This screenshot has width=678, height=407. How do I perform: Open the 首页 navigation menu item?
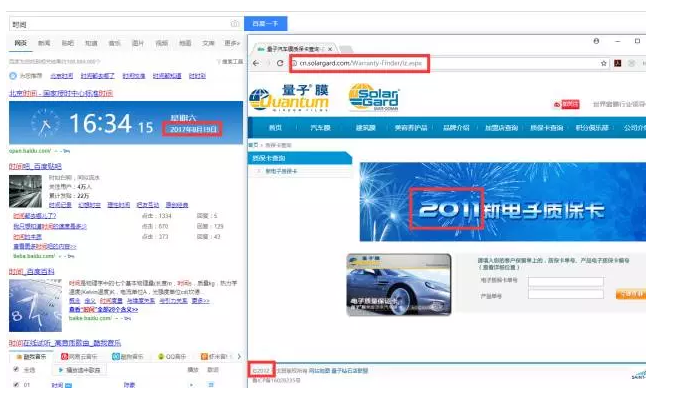pos(275,128)
